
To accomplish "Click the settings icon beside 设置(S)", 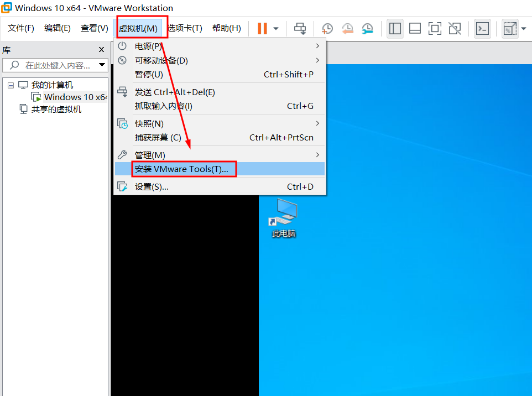I will 122,186.
